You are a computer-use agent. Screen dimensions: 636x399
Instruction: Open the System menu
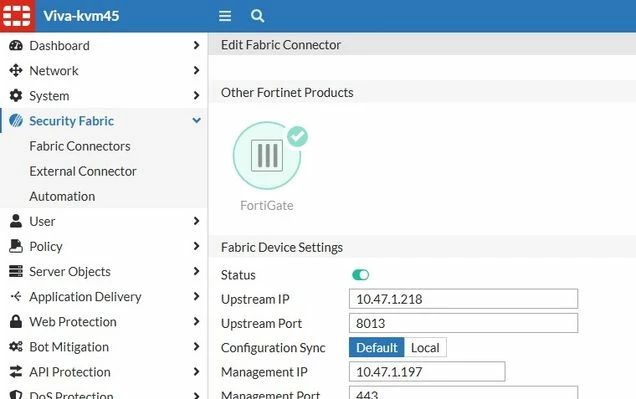49,96
